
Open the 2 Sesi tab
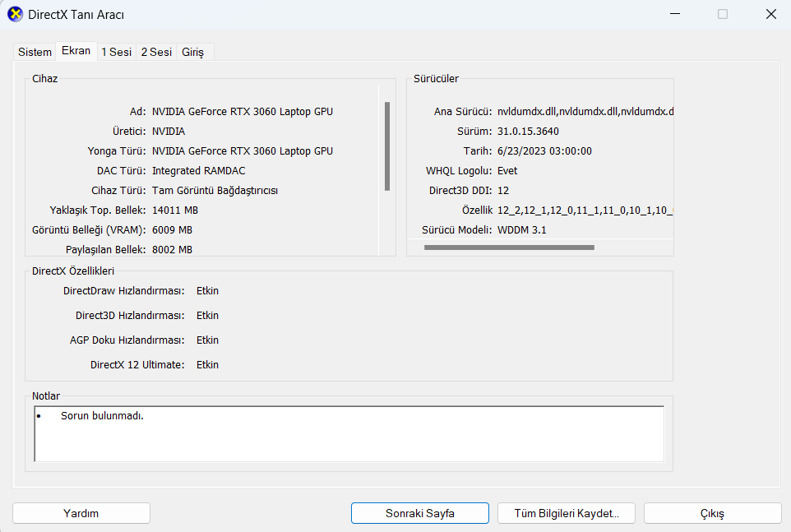coord(156,52)
